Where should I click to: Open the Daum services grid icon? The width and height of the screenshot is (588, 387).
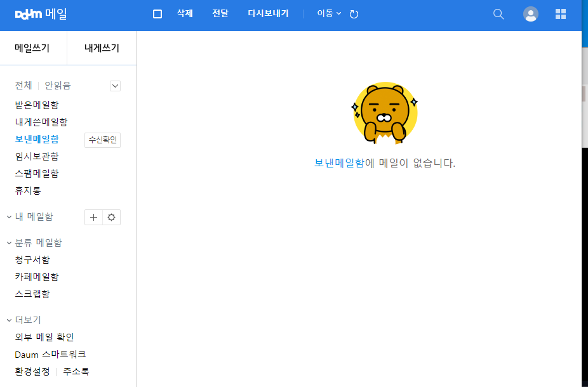click(561, 14)
